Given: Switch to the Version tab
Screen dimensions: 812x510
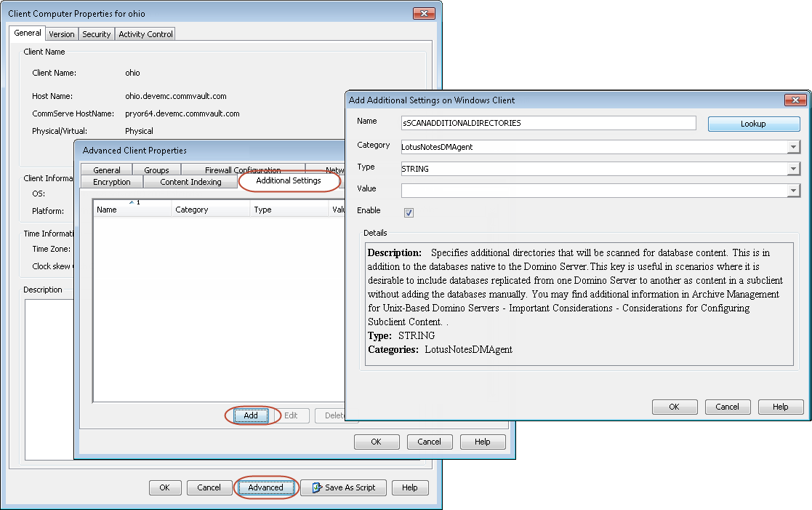Looking at the screenshot, I should click(x=62, y=34).
